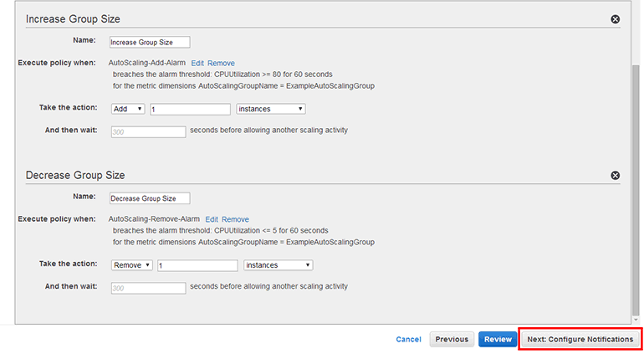Edit the AutoScaling-Add-Alarm
This screenshot has width=644, height=354.
point(197,63)
